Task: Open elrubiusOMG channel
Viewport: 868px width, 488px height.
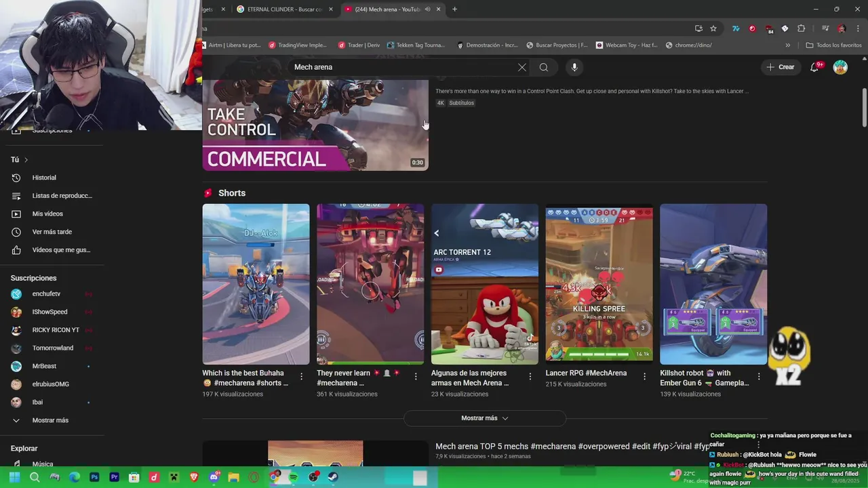Action: (52, 384)
